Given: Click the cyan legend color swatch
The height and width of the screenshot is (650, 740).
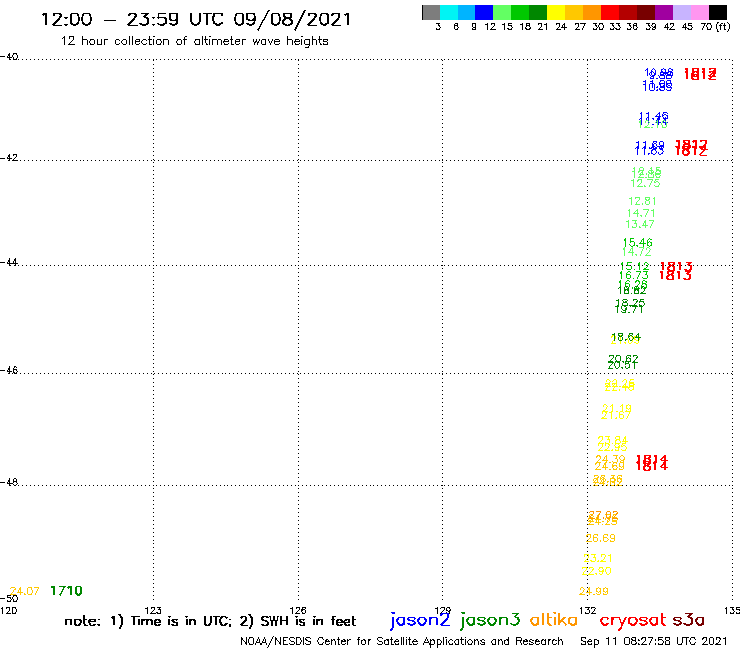Looking at the screenshot, I should [449, 12].
